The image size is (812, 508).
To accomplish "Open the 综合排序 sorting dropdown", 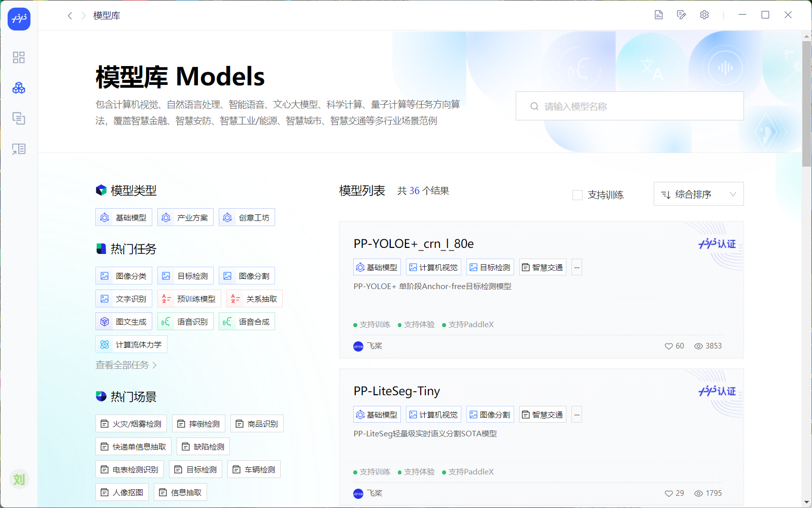I will [x=698, y=194].
